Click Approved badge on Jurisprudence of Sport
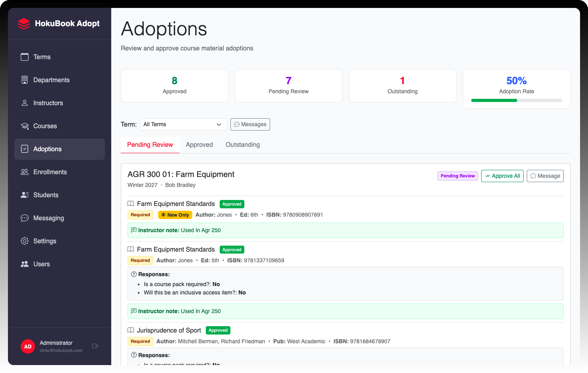 [218, 330]
